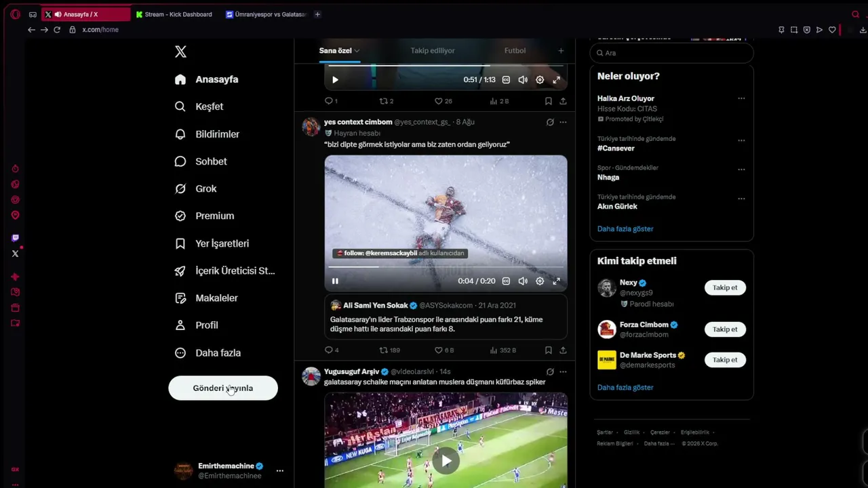Mute the 0:04 / 0:20 video
The image size is (868, 488).
pos(523,281)
